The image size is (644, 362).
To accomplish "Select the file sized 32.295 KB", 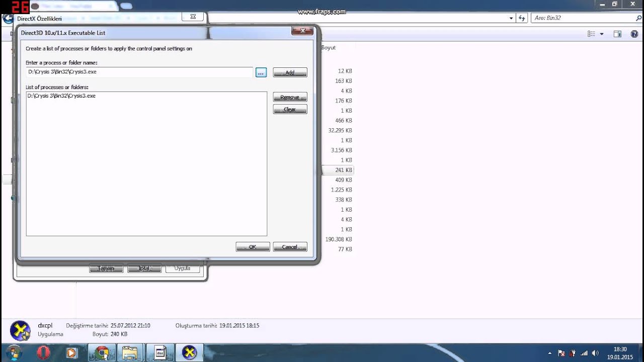I will tap(340, 130).
